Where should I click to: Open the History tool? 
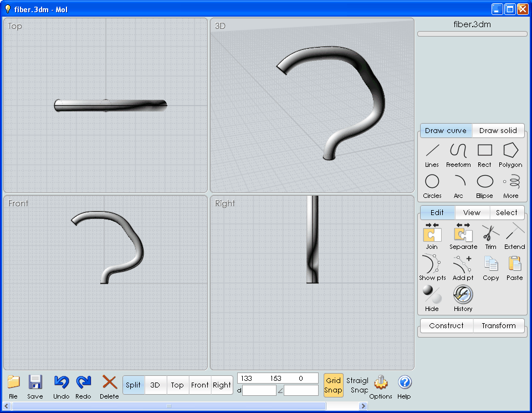click(x=463, y=298)
